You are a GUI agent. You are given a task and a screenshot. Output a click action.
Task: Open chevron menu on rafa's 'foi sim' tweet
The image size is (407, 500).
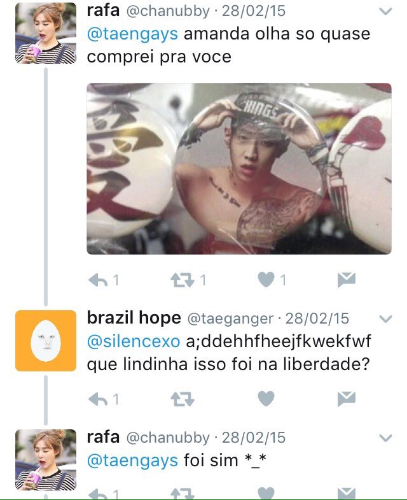tap(386, 438)
